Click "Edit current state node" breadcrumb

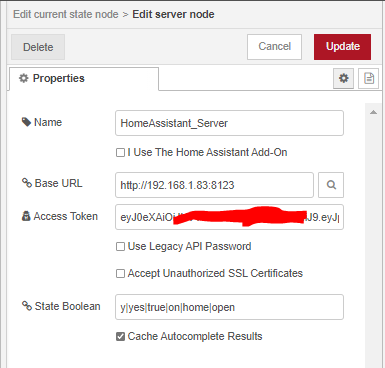(x=66, y=15)
